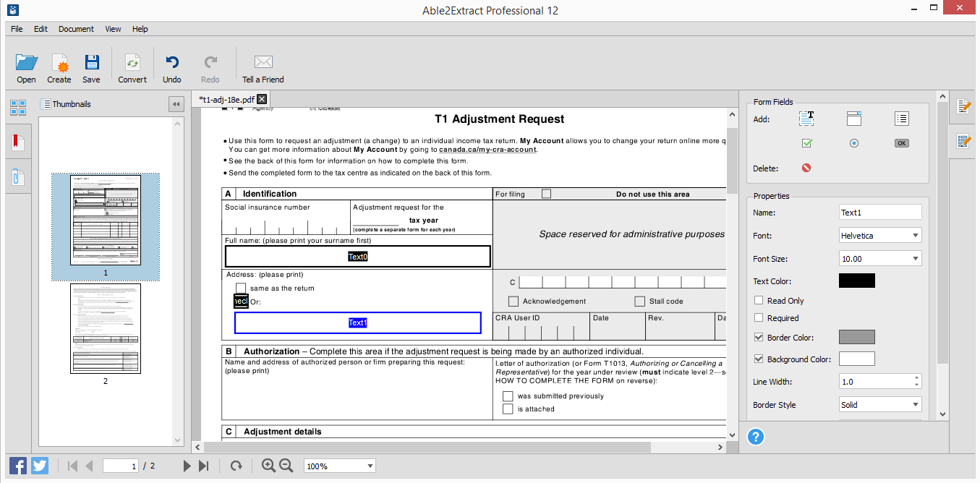Uncheck the Background Color checkbox

pos(759,359)
